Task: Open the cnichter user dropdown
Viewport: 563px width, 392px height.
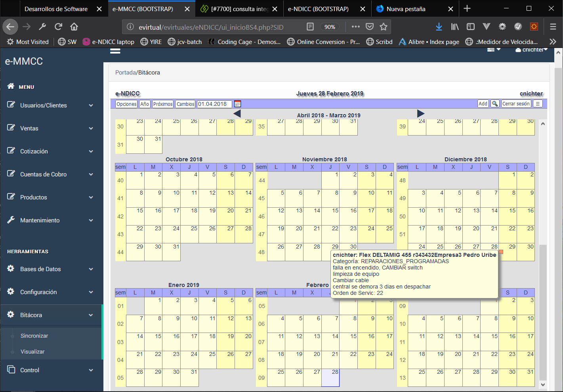Action: click(x=531, y=50)
